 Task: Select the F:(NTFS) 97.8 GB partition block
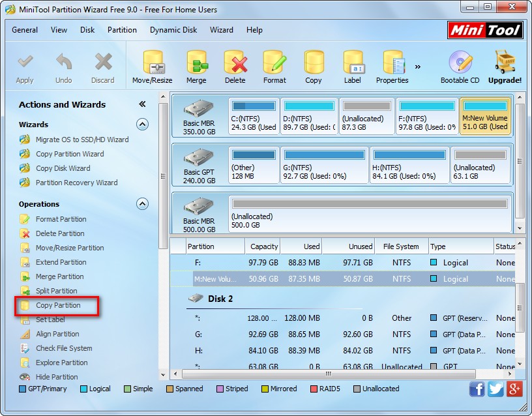pos(427,116)
